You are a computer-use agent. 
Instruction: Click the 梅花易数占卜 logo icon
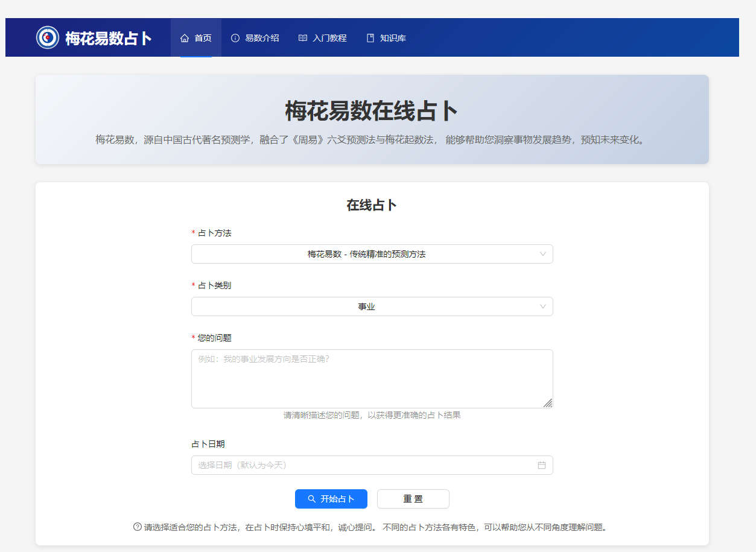pos(48,37)
